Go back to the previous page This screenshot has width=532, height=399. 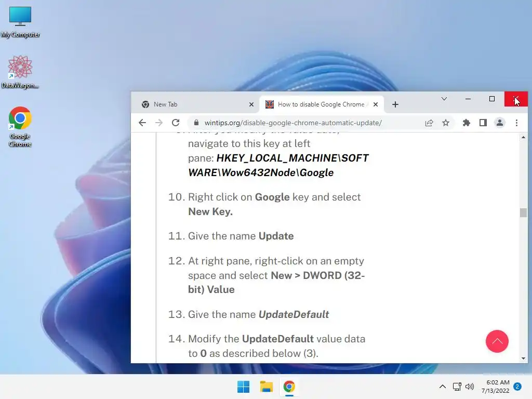click(142, 123)
